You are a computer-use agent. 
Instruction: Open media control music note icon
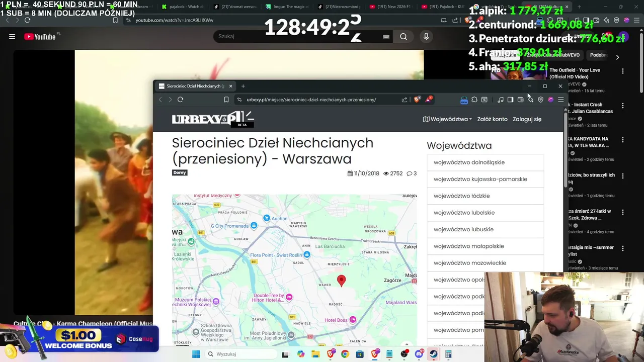tap(500, 100)
